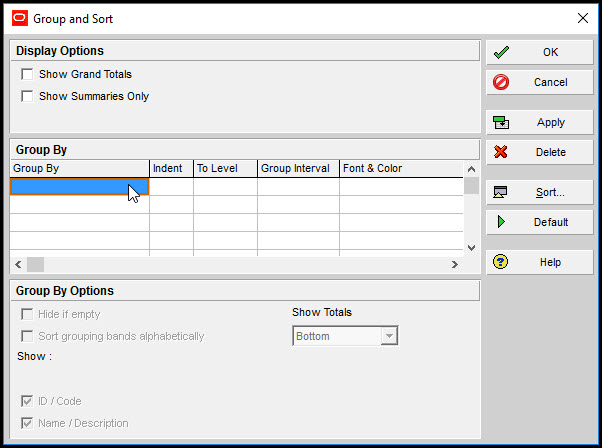Click the yellow Help question icon
This screenshot has width=602, height=448.
click(x=502, y=262)
